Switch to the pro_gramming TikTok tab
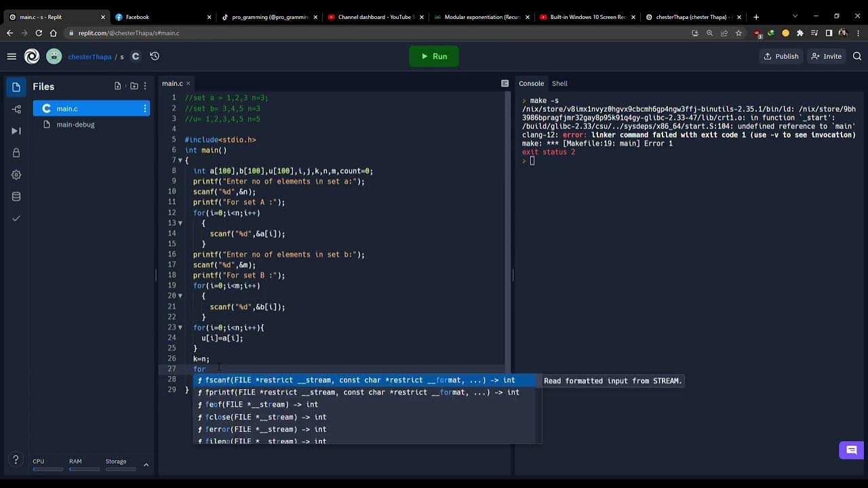 point(270,17)
